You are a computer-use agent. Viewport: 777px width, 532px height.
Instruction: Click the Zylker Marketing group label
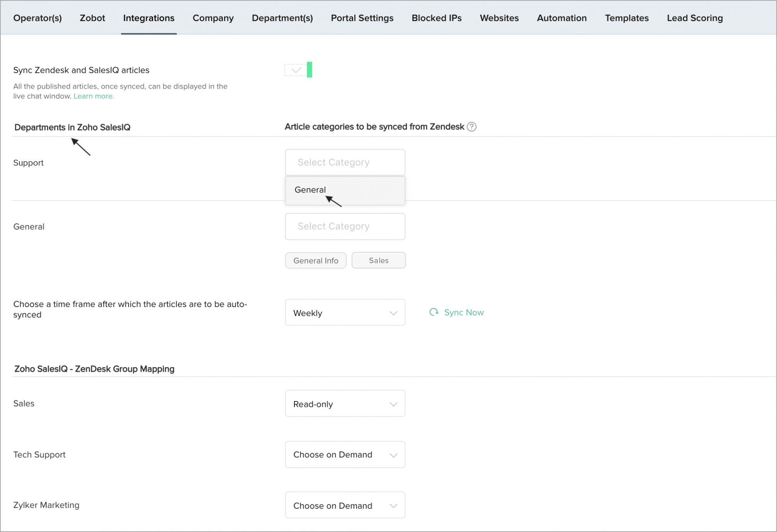pos(46,505)
